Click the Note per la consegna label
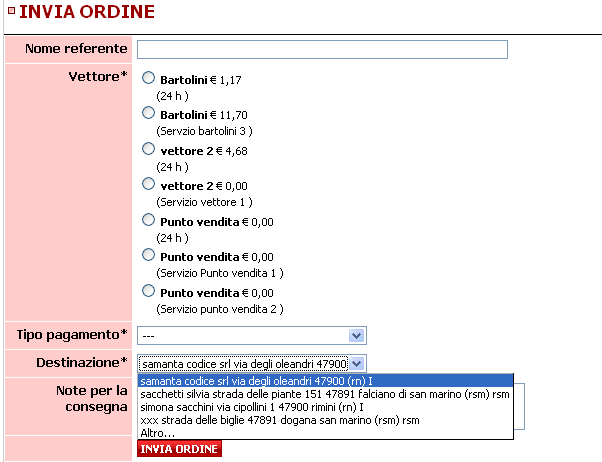The height and width of the screenshot is (462, 602). tap(92, 399)
